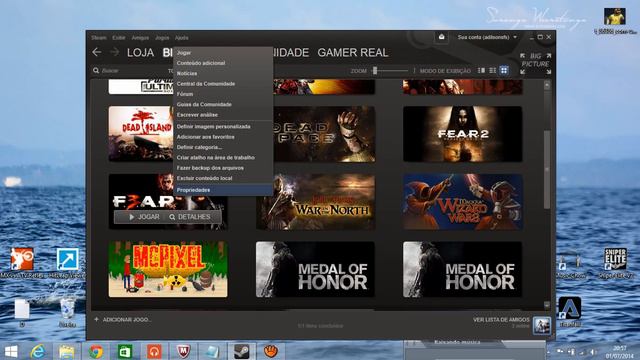Open Recycle Bin on desktop
Viewport: 640px width, 360px height.
pos(67,312)
